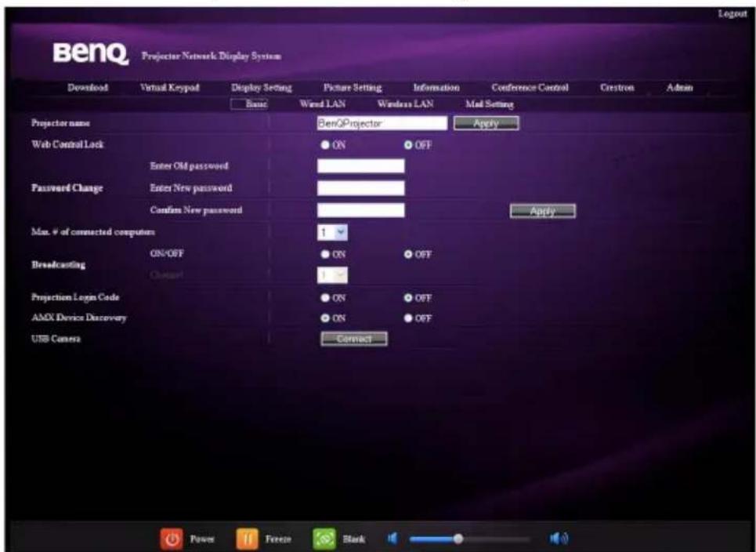This screenshot has height=552, width=756.
Task: Click the volume up speaker icon
Action: pos(559,538)
